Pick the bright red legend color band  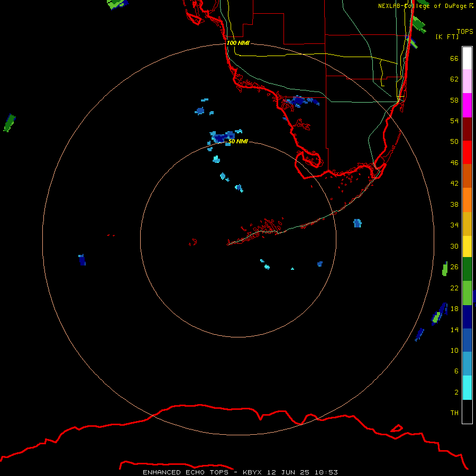467,152
